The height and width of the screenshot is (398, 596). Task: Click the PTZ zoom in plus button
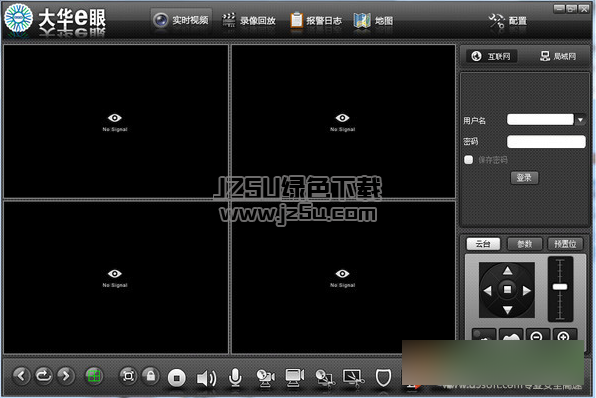coord(564,335)
